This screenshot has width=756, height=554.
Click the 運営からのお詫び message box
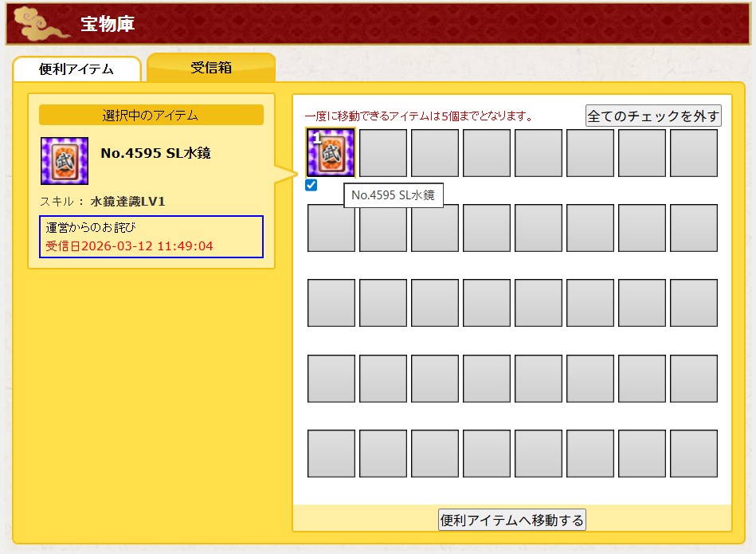pyautogui.click(x=151, y=237)
